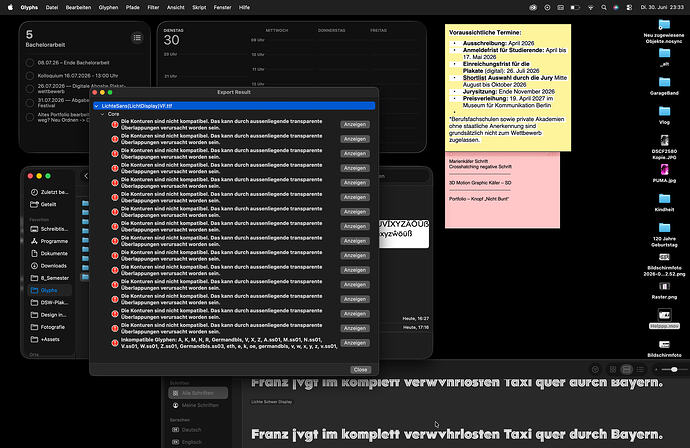Viewport: 690px width, 448px height.
Task: Select the Inkompatible Glyphen error message
Action: point(229,343)
